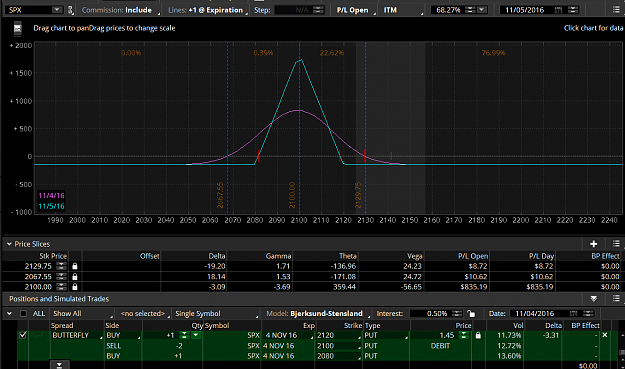625x369 pixels.
Task: Open the BUY side dropdown on first leg
Action: pos(123,336)
